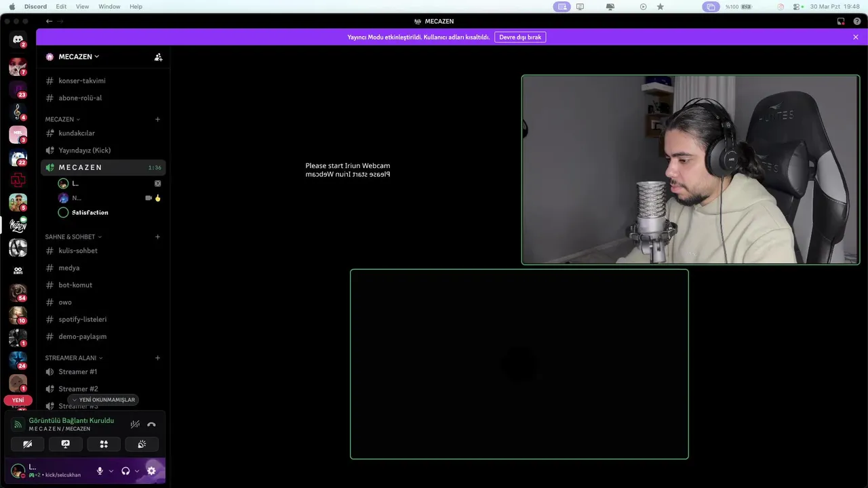Click the play circle icon in menu bar
The height and width of the screenshot is (488, 868).
(x=644, y=7)
